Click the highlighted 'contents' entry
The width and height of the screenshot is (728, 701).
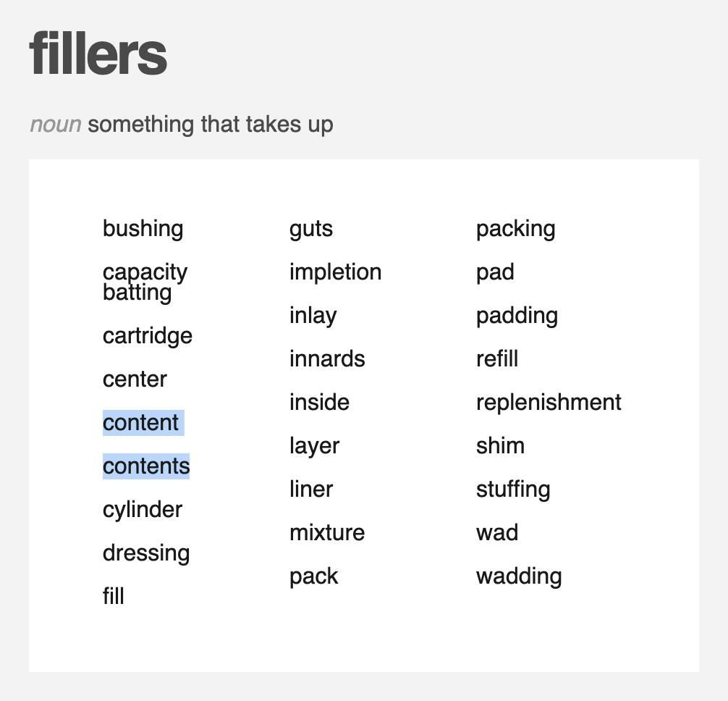pos(145,466)
